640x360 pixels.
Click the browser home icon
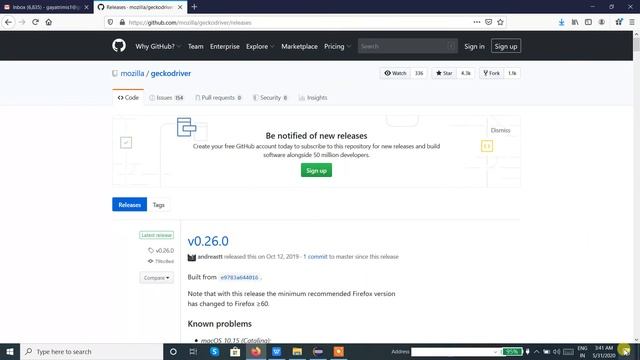tap(49, 22)
